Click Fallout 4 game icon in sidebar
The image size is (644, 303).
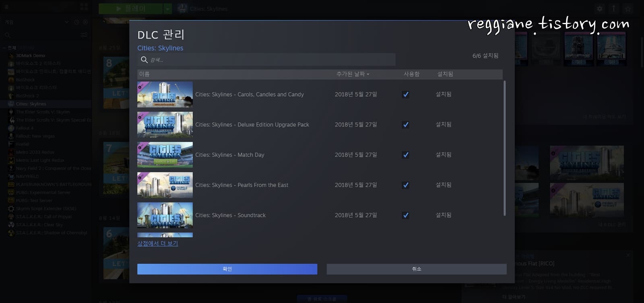[11, 128]
